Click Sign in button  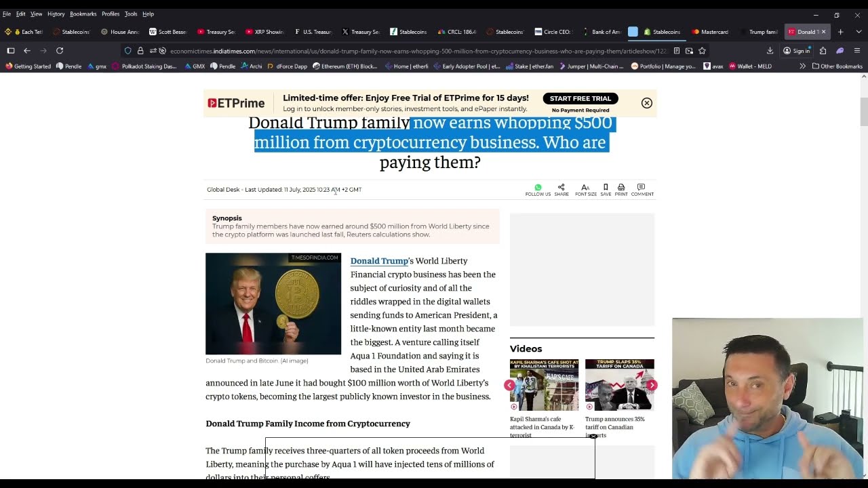tap(797, 51)
